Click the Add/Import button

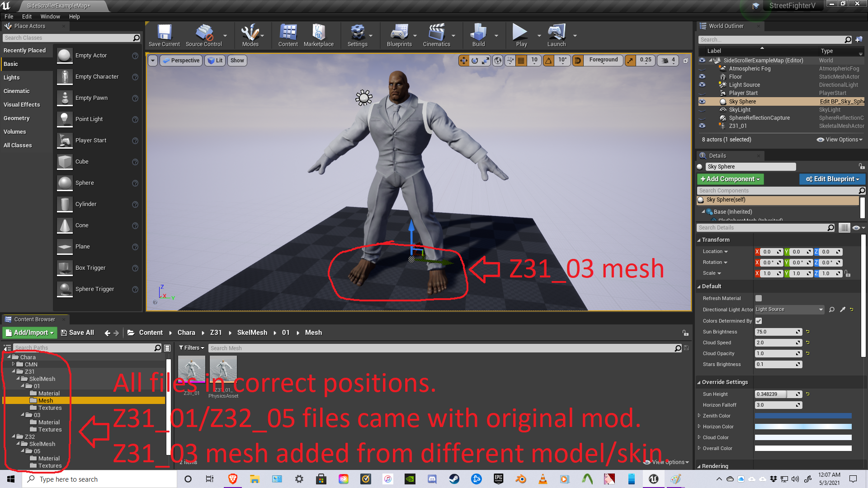coord(30,333)
